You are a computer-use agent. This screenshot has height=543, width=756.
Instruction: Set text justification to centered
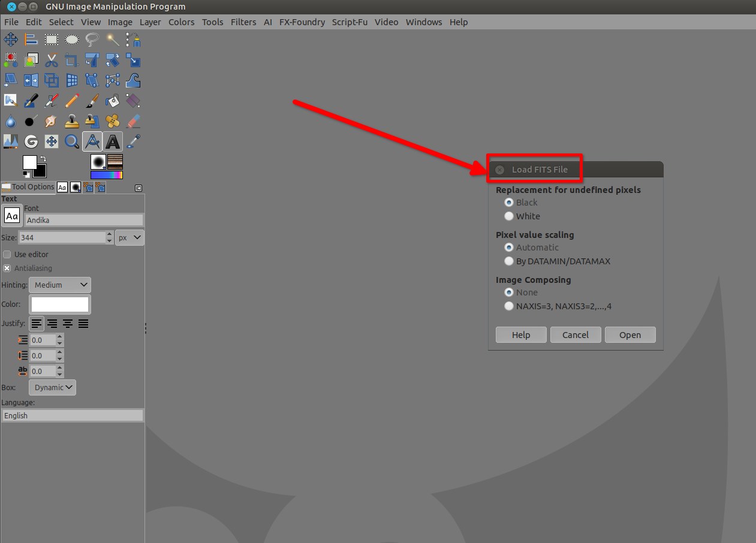point(68,324)
